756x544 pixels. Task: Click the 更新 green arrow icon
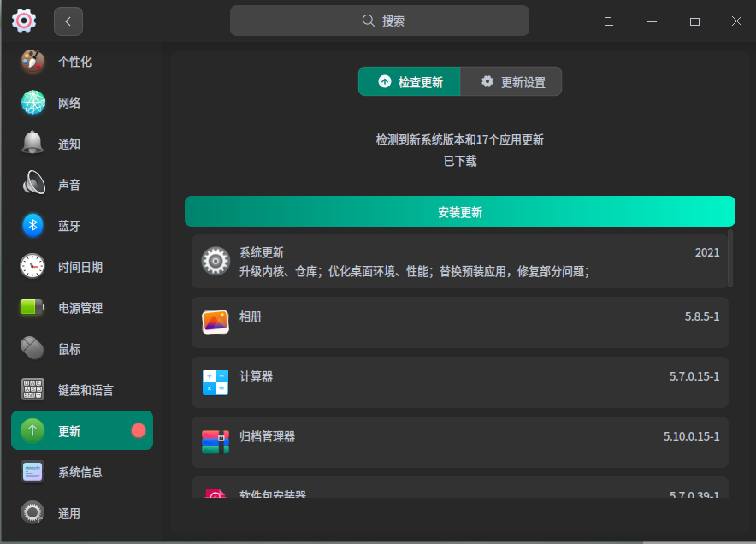click(32, 430)
